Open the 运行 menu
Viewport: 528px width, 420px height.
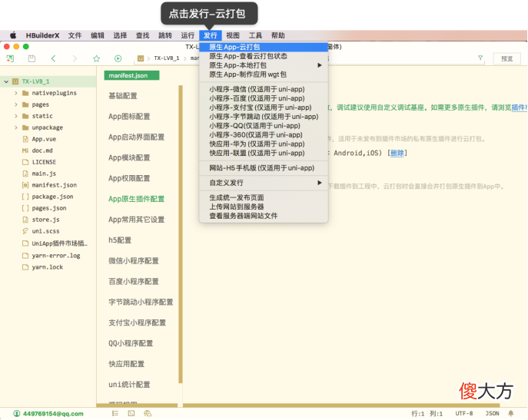(x=188, y=35)
